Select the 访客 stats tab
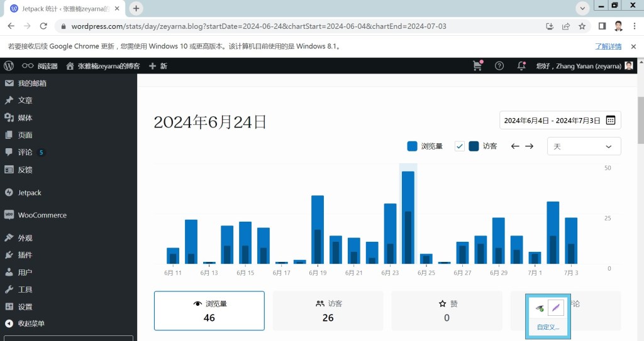Image resolution: width=644 pixels, height=341 pixels. (328, 311)
